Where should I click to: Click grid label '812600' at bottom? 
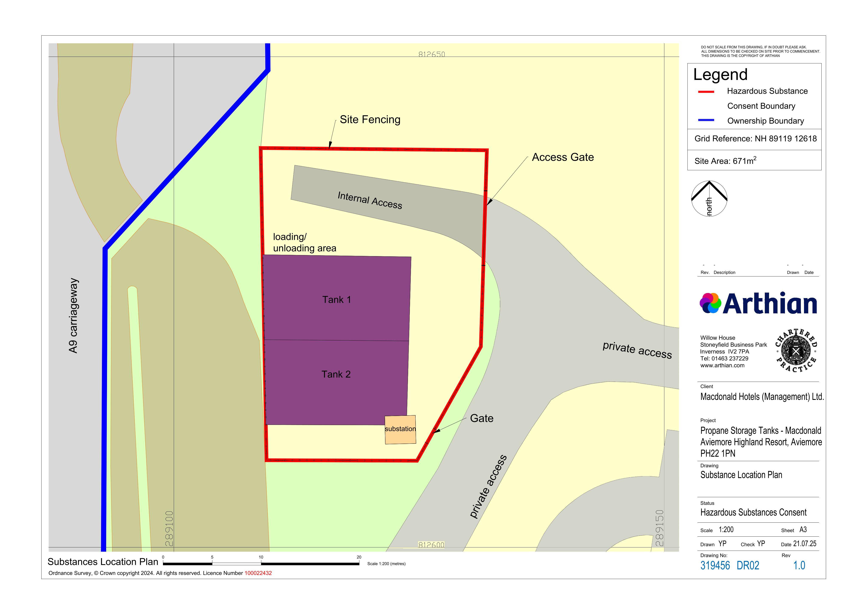pyautogui.click(x=431, y=545)
